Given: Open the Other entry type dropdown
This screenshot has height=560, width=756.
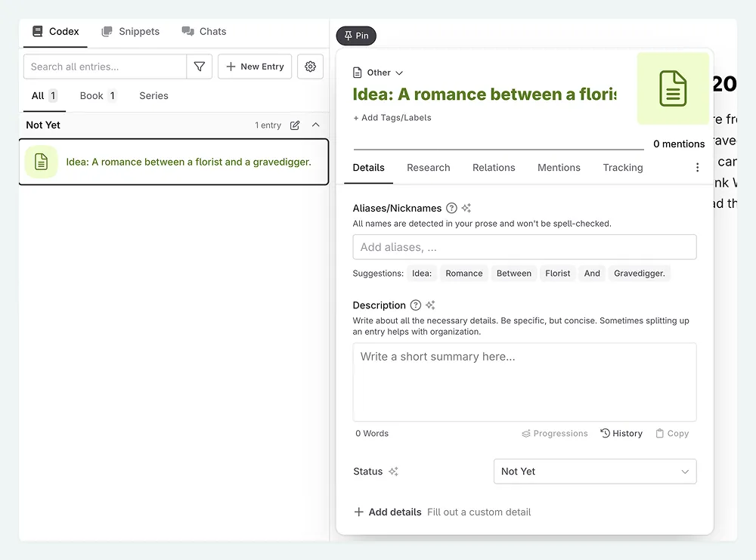Looking at the screenshot, I should (379, 73).
